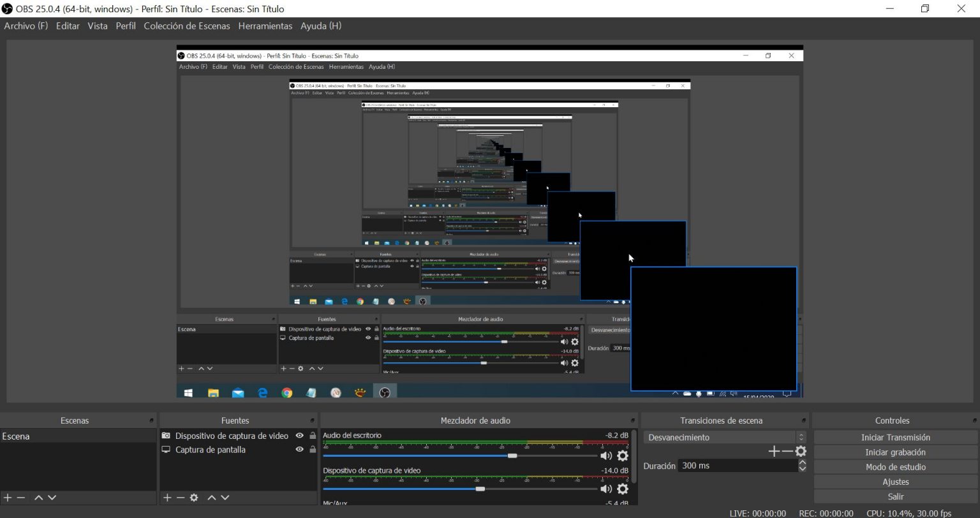The height and width of the screenshot is (518, 980).
Task: Open the Desvanecimiento transition dropdown
Action: click(725, 438)
